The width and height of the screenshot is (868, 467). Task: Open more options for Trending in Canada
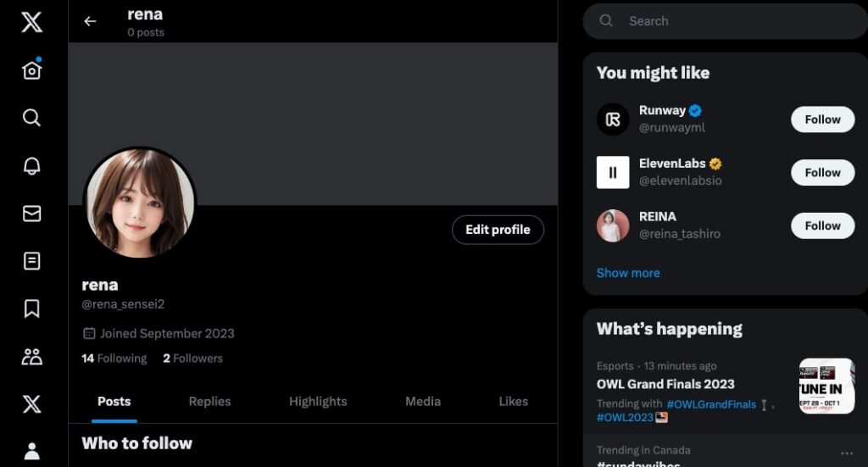[x=846, y=452]
